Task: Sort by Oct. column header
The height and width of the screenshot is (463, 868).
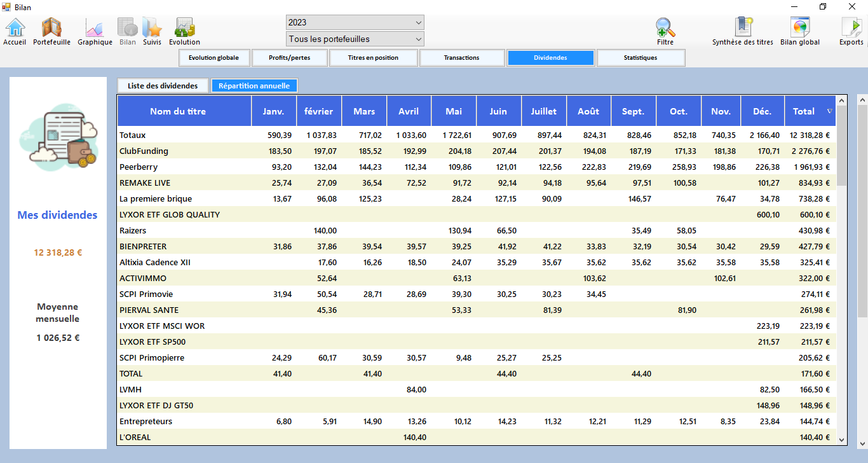Action: click(679, 111)
